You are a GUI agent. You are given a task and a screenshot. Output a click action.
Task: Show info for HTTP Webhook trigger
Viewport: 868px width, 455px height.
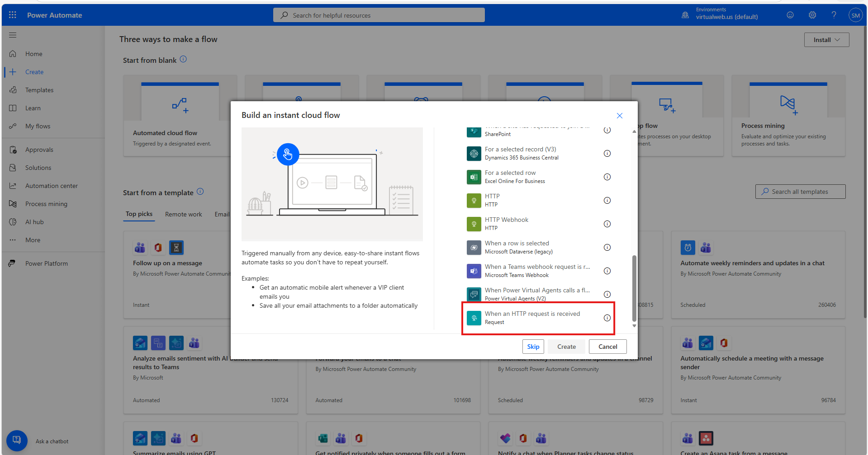point(607,224)
